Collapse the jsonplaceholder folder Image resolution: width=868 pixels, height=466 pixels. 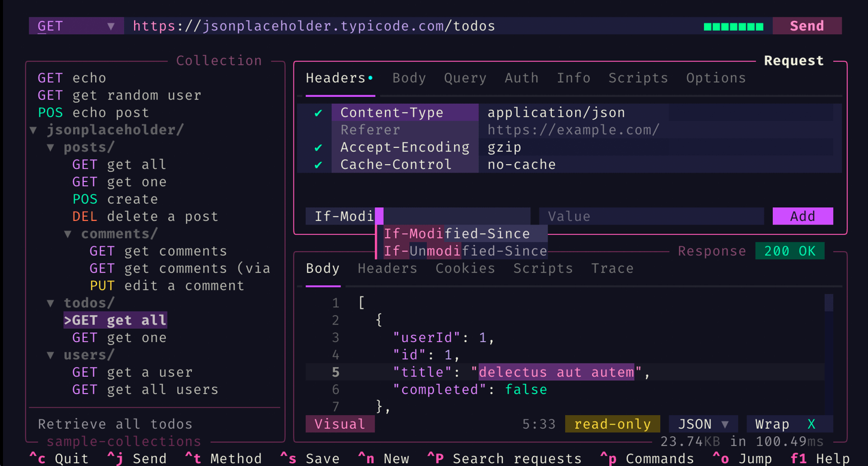pyautogui.click(x=34, y=130)
